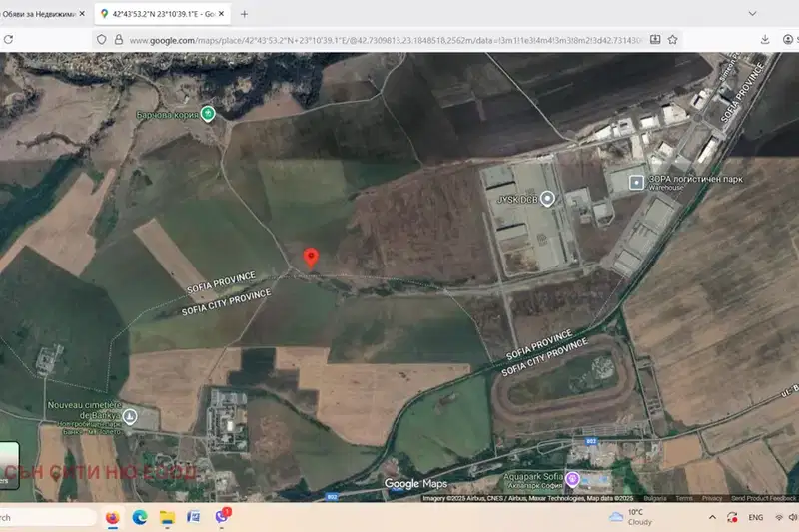Open the 10°C Cloudy weather widget
Image resolution: width=799 pixels, height=532 pixels.
(631, 517)
